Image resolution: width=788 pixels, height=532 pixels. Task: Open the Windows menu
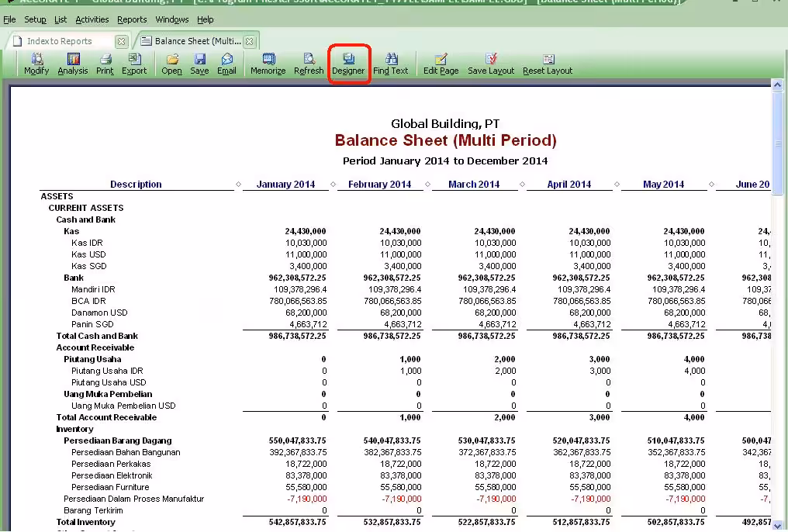point(172,19)
